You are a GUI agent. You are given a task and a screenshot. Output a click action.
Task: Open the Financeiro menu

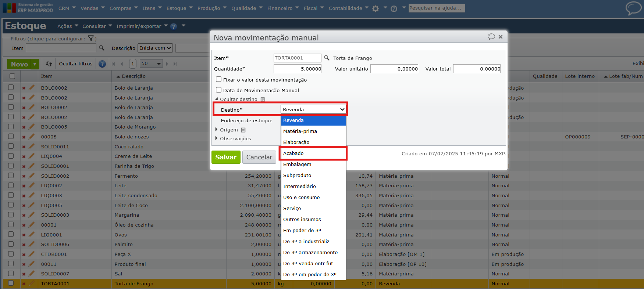(283, 8)
